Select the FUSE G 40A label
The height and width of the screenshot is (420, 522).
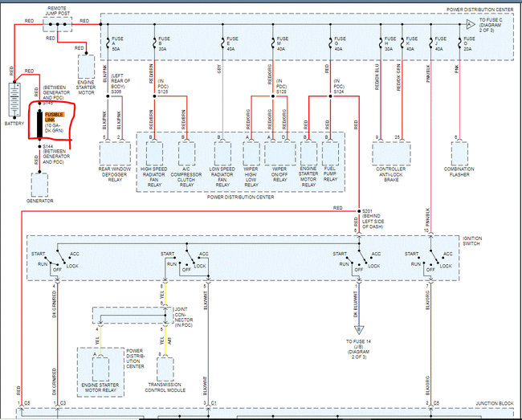(x=340, y=43)
